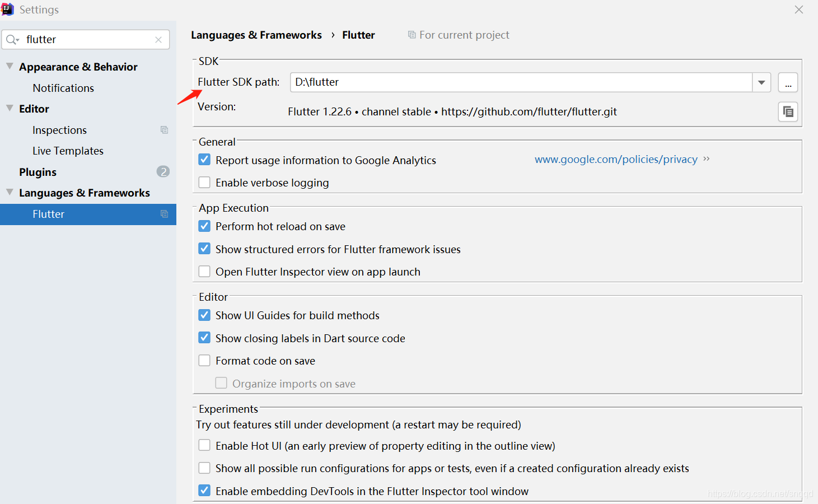The height and width of the screenshot is (504, 818).
Task: Click the search magnifier icon in settings
Action: click(x=12, y=39)
